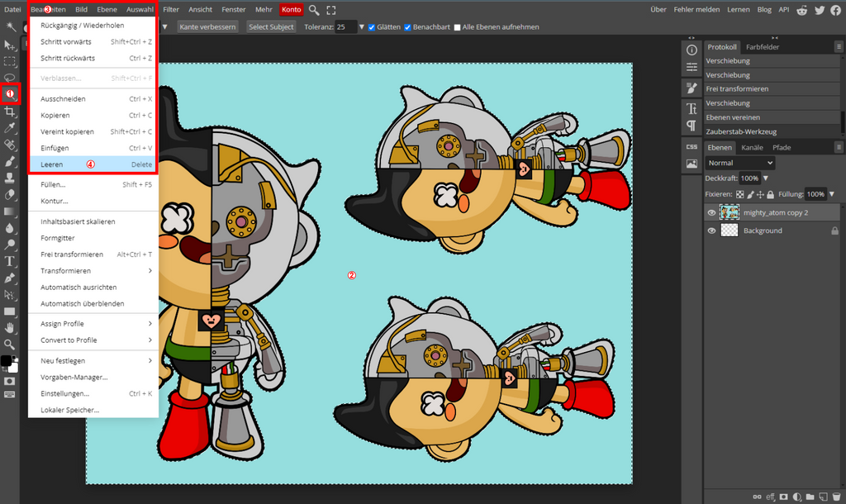
Task: Open the Lernen link
Action: pos(738,9)
